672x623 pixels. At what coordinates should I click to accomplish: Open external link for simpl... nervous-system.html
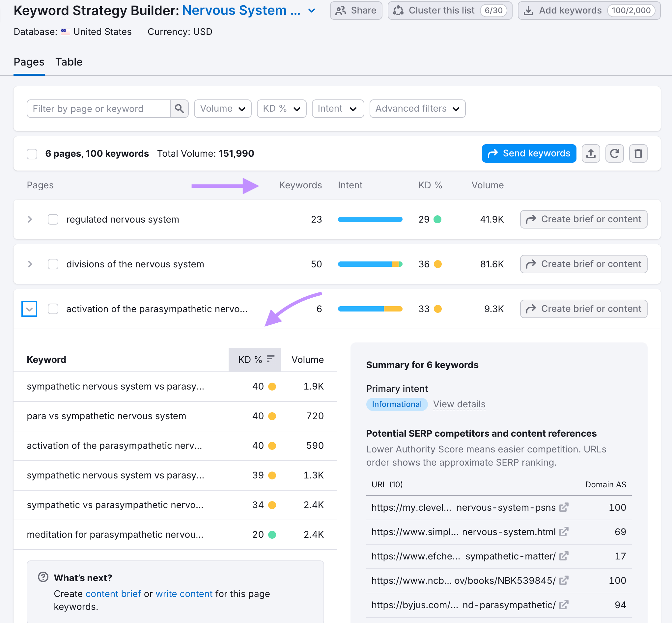[x=563, y=532]
